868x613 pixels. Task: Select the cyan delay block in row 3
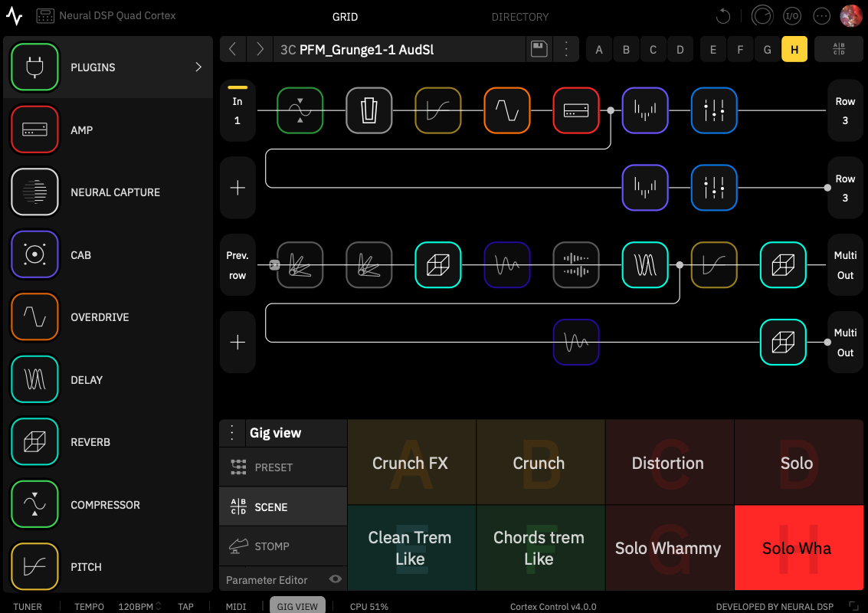click(645, 264)
